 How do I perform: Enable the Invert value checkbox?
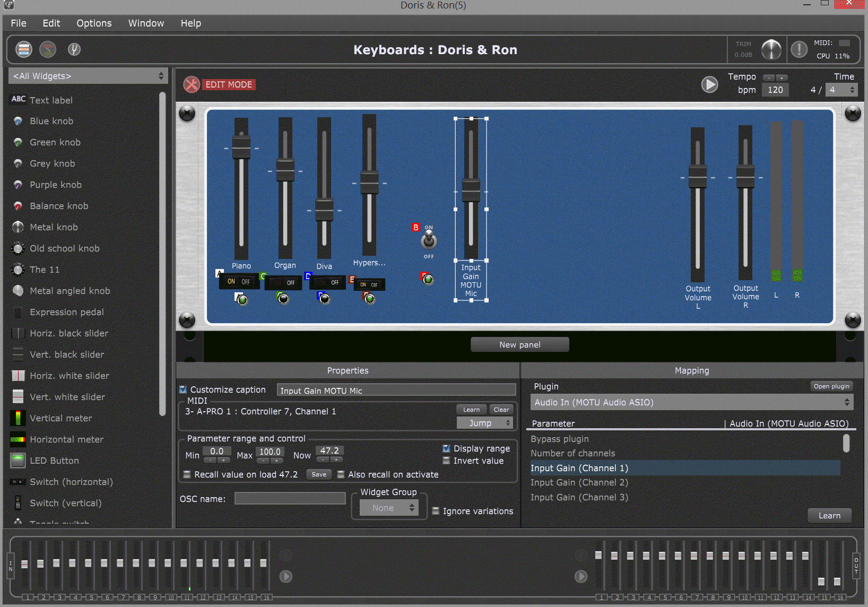pos(446,461)
